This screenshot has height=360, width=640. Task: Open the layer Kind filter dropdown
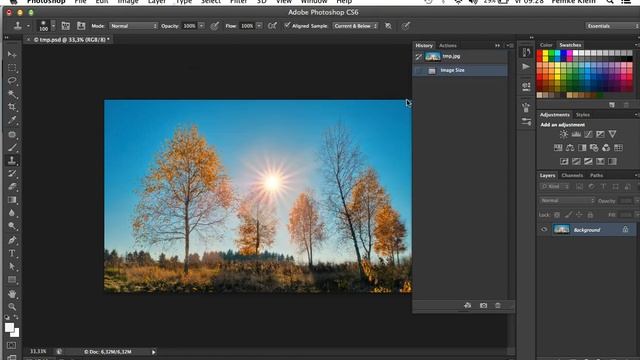point(555,187)
